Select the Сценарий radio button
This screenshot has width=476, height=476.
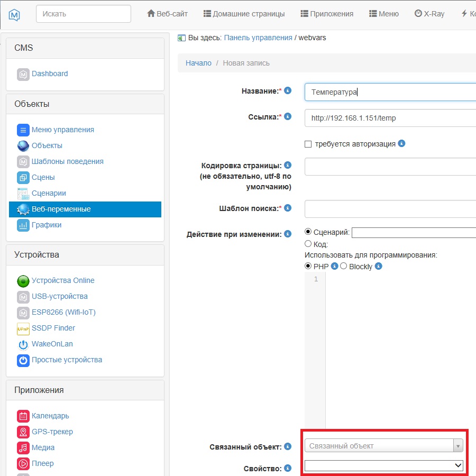pyautogui.click(x=308, y=232)
